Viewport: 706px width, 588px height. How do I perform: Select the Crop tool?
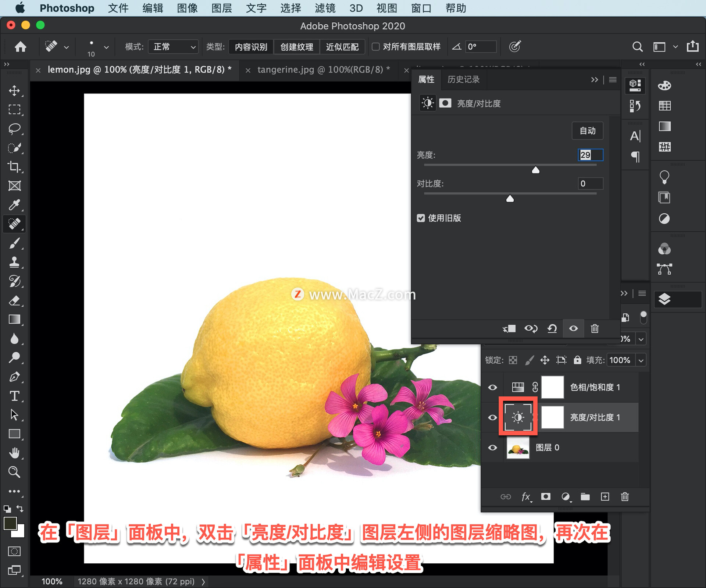(x=14, y=167)
